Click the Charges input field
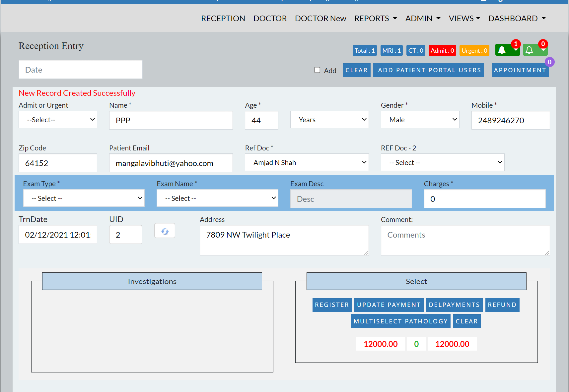Screen dimensions: 569x392 tap(485, 199)
